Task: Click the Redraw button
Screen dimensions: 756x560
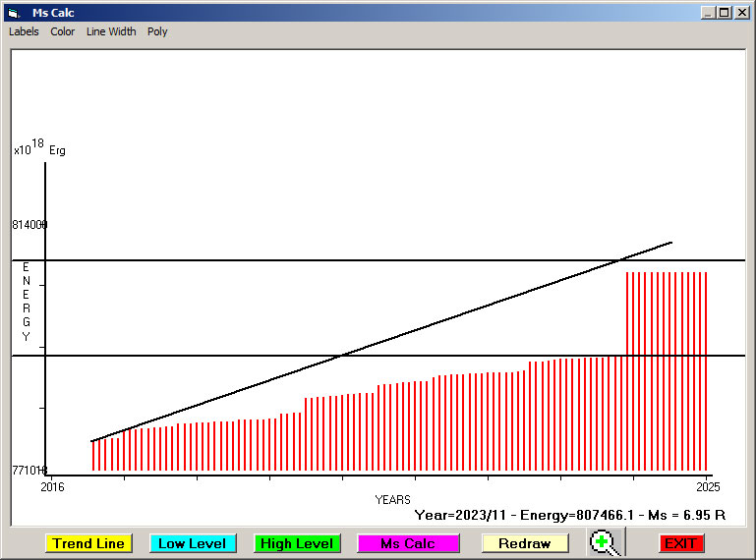Action: tap(525, 543)
